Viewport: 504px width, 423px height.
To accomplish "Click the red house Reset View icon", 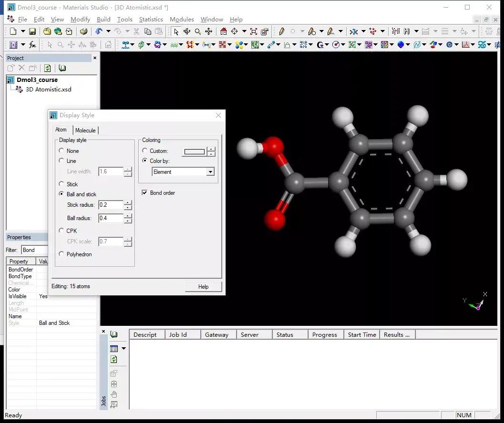I will click(x=224, y=31).
